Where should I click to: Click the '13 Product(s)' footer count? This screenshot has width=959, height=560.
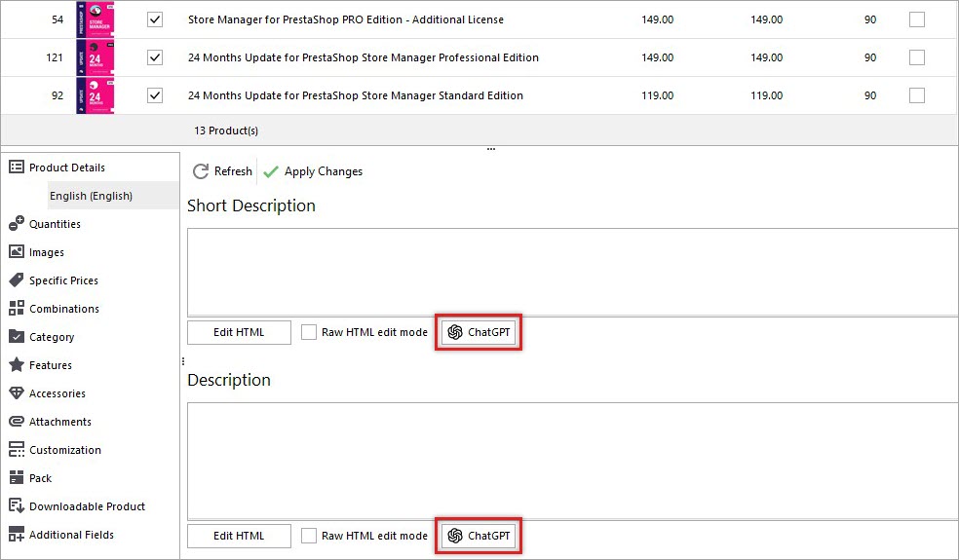tap(226, 131)
